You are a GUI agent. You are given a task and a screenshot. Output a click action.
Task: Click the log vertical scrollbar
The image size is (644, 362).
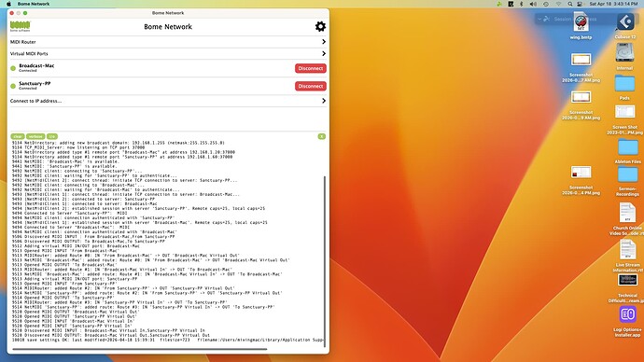coord(325,261)
